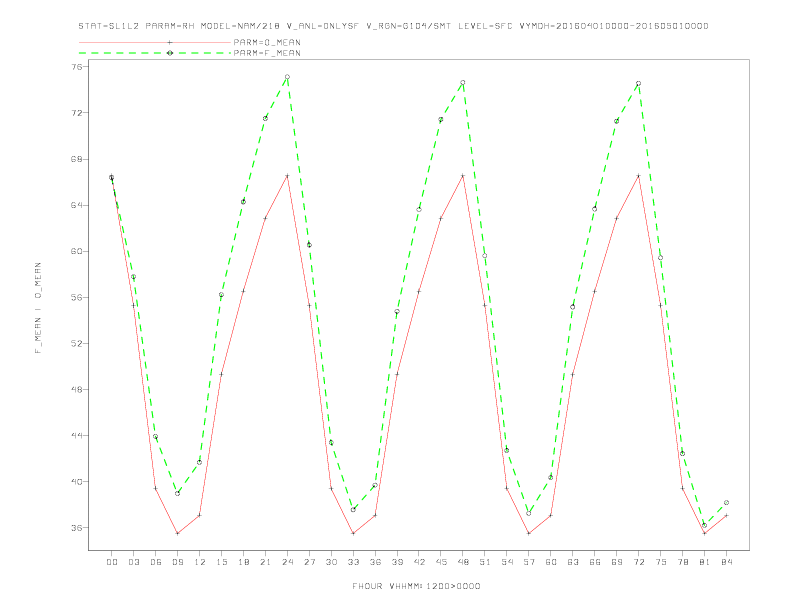Click the x-axis tick label 51

click(485, 562)
